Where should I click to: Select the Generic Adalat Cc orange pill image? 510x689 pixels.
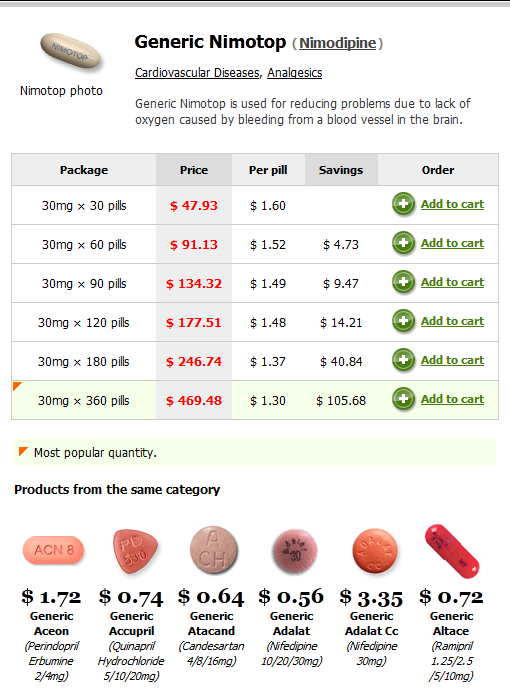(375, 551)
